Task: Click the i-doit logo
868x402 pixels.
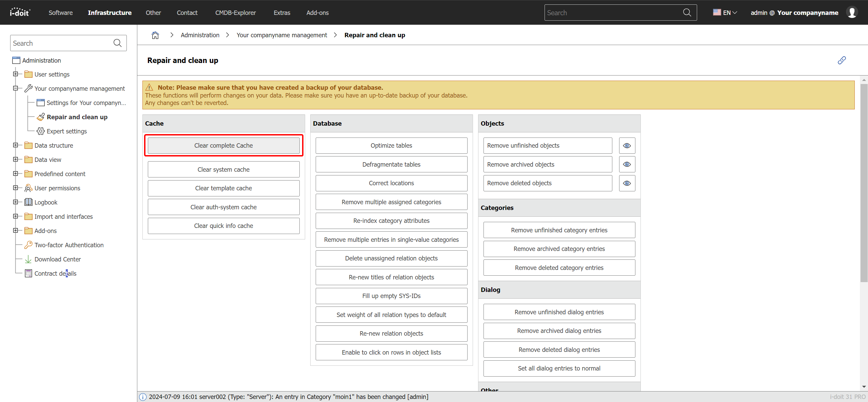Action: coord(20,13)
